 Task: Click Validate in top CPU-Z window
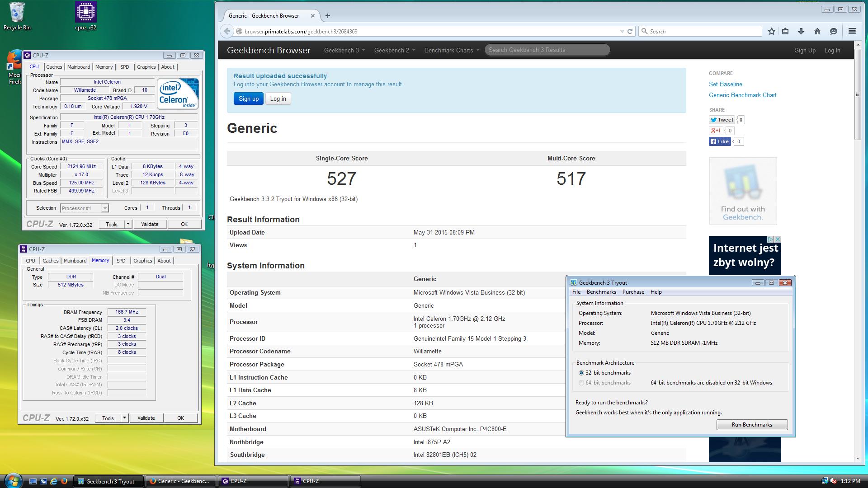point(150,224)
